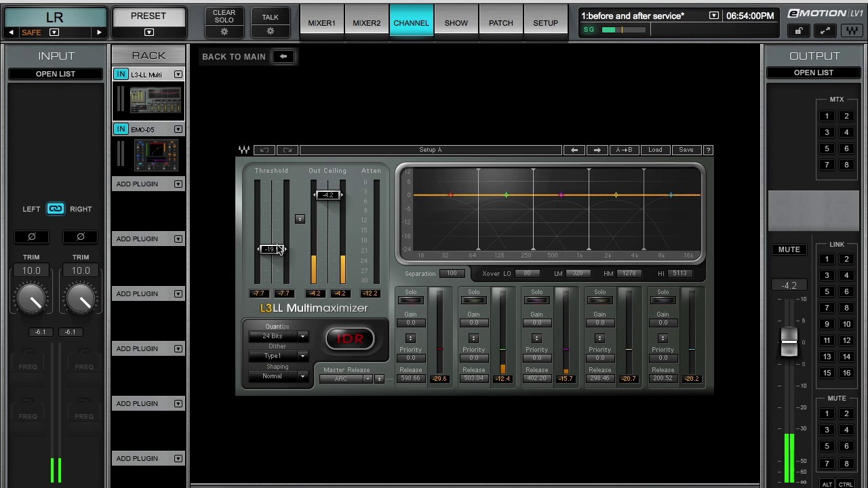The height and width of the screenshot is (488, 868).
Task: Open the Input list
Action: [x=56, y=74]
